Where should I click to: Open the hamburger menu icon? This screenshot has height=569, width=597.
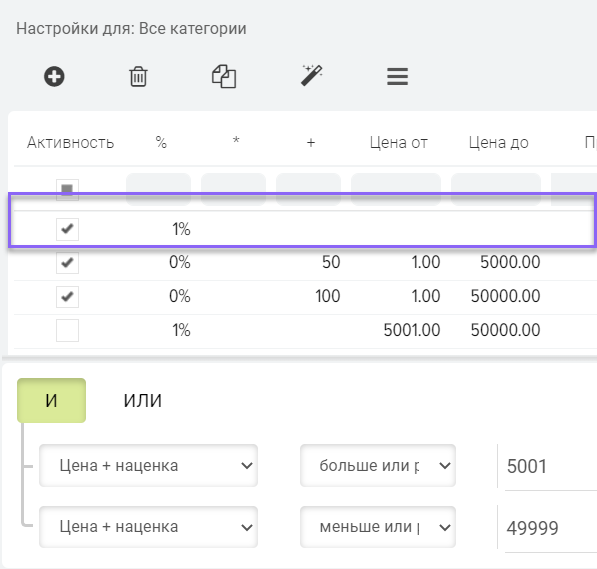pyautogui.click(x=397, y=77)
